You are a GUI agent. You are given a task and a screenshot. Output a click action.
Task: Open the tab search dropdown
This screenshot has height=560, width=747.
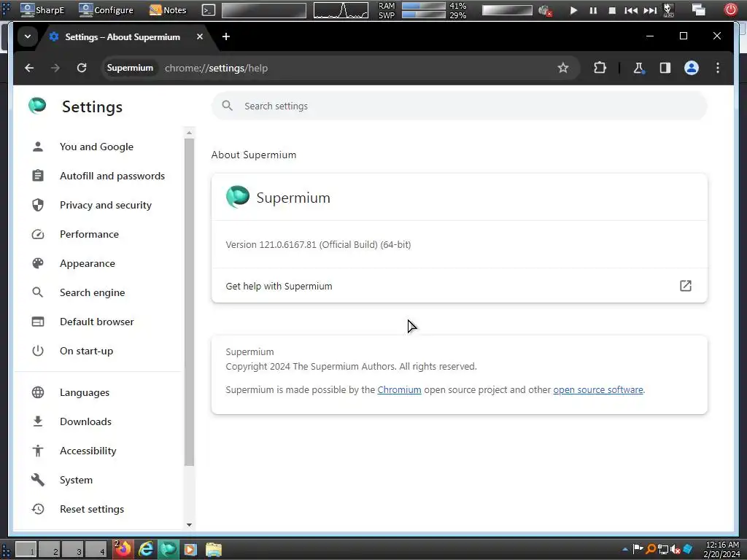pos(28,36)
